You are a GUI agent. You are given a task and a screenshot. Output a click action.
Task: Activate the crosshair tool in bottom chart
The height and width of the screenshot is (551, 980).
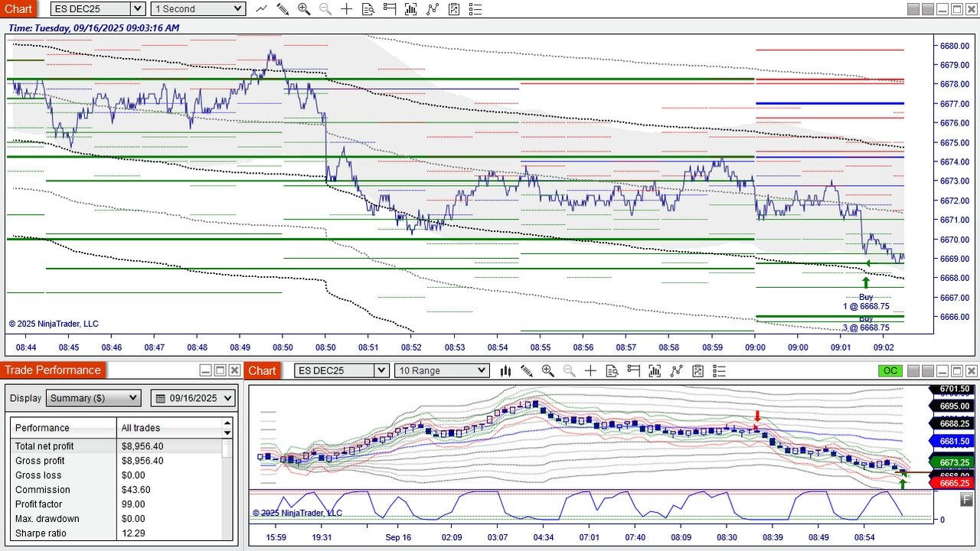click(x=590, y=371)
